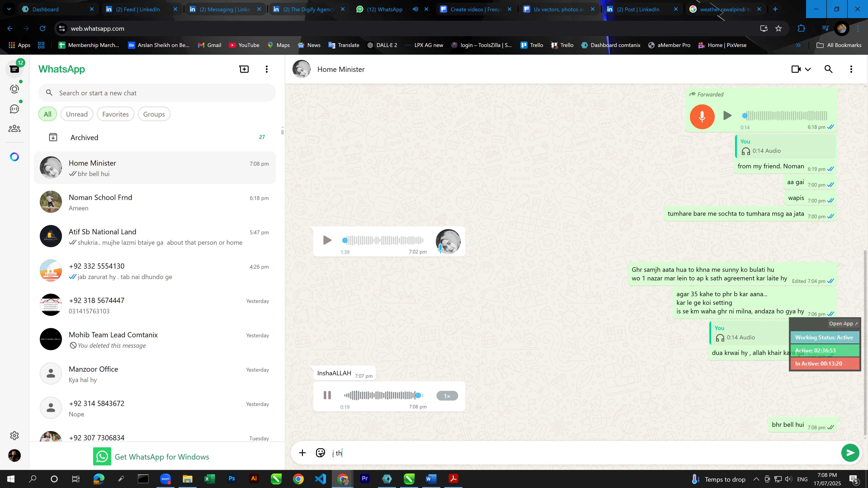Seek the 0:19 voice message waveform
Screen dimensions: 868x488
click(x=383, y=395)
